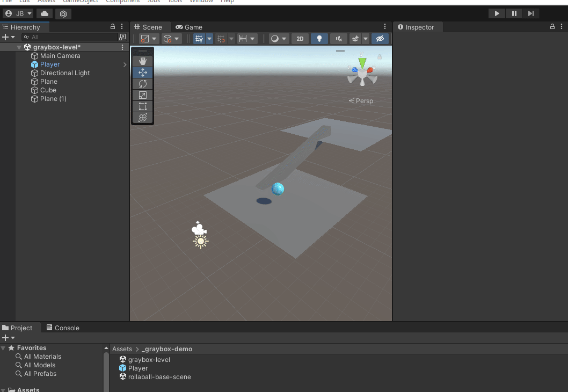568x392 pixels.
Task: Open Unity Cloud services icon
Action: coord(45,14)
